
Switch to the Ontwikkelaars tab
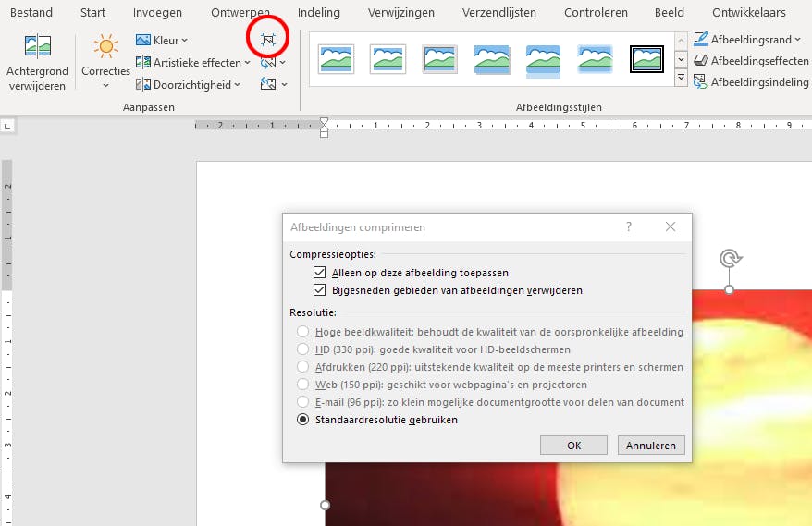[749, 12]
